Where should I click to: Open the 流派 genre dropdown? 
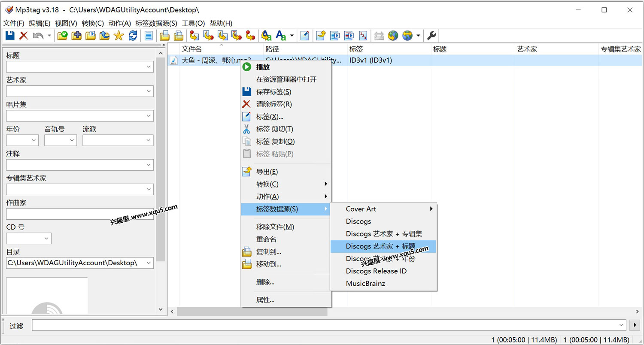pos(149,140)
